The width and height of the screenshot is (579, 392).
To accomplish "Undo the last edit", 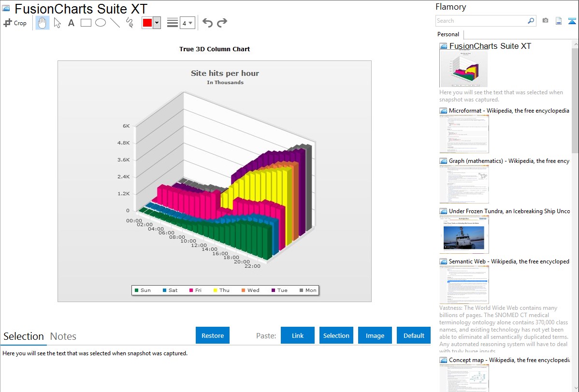I will pos(207,23).
